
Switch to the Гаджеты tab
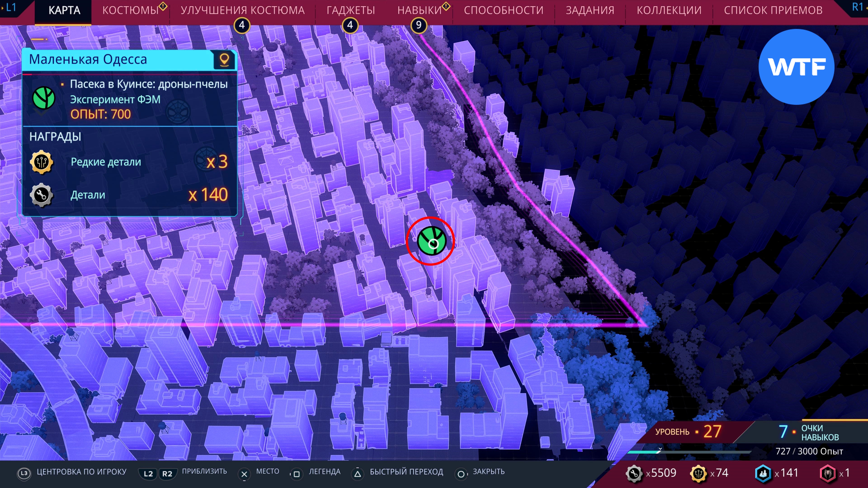coord(350,10)
